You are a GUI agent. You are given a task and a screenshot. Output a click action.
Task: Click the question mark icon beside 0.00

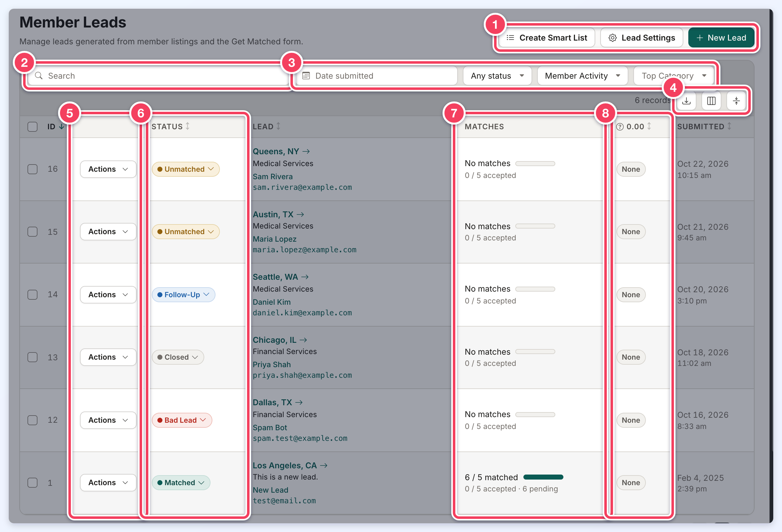click(x=620, y=127)
